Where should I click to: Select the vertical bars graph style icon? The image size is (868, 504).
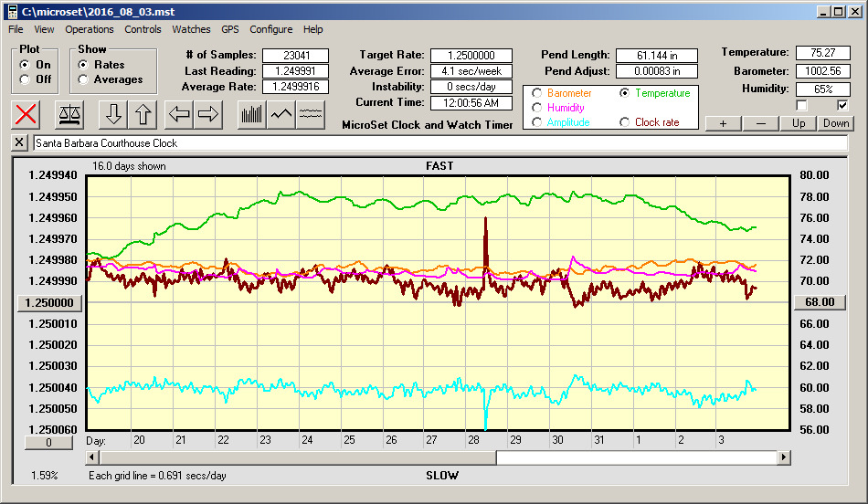click(x=251, y=114)
